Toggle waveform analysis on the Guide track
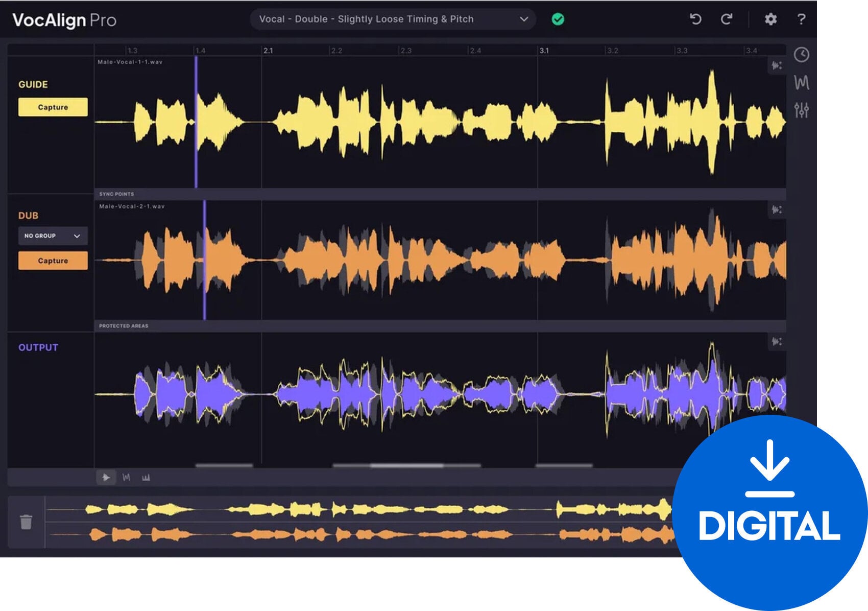868x611 pixels. click(x=777, y=64)
